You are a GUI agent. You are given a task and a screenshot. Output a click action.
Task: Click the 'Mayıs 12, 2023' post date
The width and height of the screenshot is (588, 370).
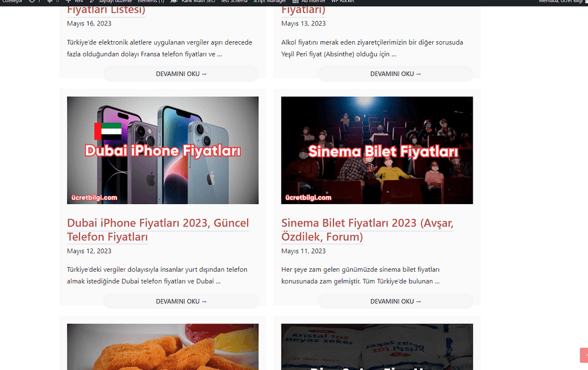pos(89,251)
